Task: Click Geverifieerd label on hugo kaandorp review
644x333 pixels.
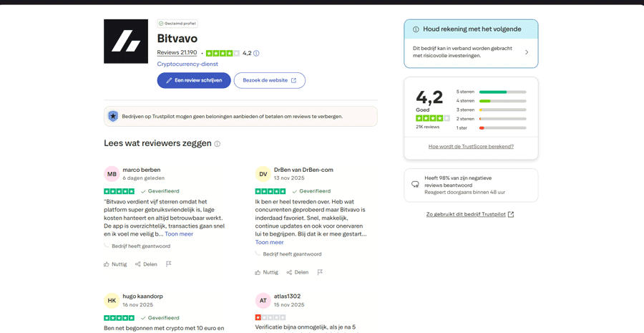Action: (160, 318)
